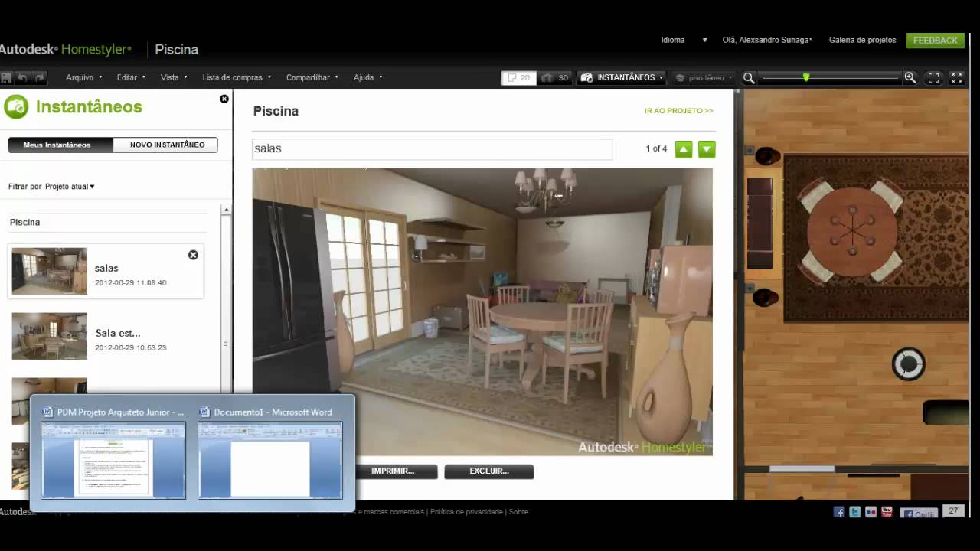
Task: Open the Arquivo menu
Action: click(83, 77)
